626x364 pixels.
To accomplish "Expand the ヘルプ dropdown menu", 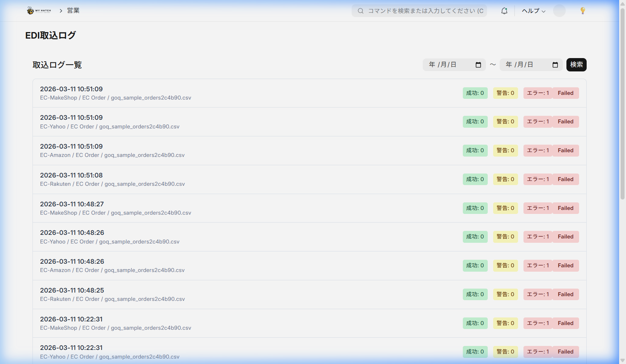I will (533, 11).
